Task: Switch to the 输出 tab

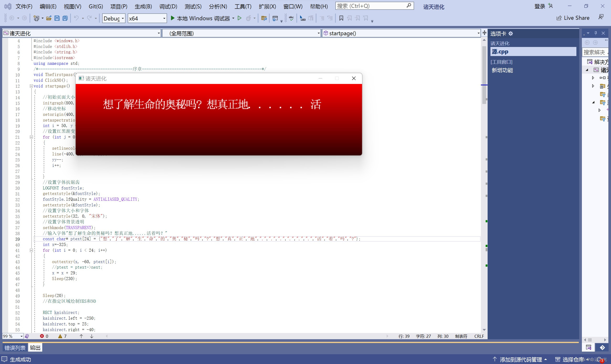Action: [35, 348]
